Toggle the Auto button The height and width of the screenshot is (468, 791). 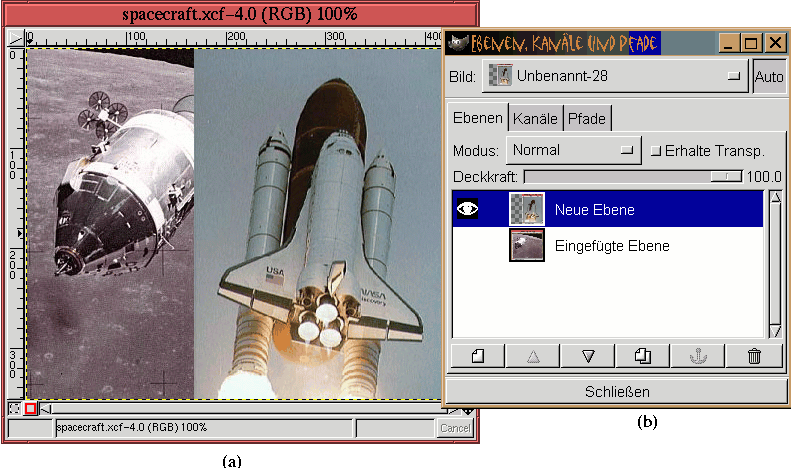click(x=769, y=76)
